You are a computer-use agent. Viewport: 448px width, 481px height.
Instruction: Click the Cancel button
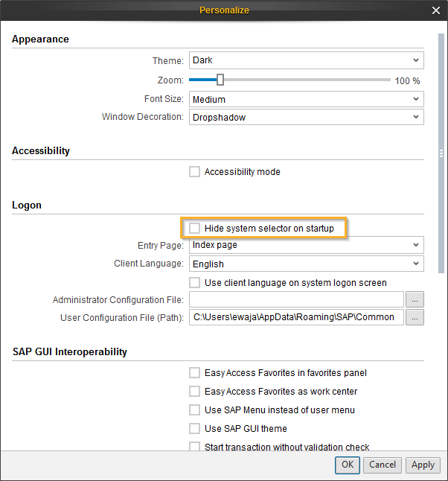(x=383, y=465)
